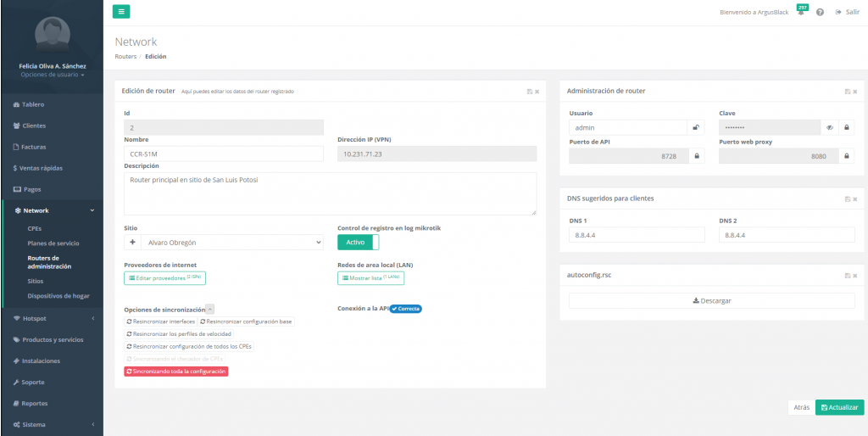Image resolution: width=868 pixels, height=436 pixels.
Task: Close the autoconfig.rsc panel
Action: coord(854,276)
